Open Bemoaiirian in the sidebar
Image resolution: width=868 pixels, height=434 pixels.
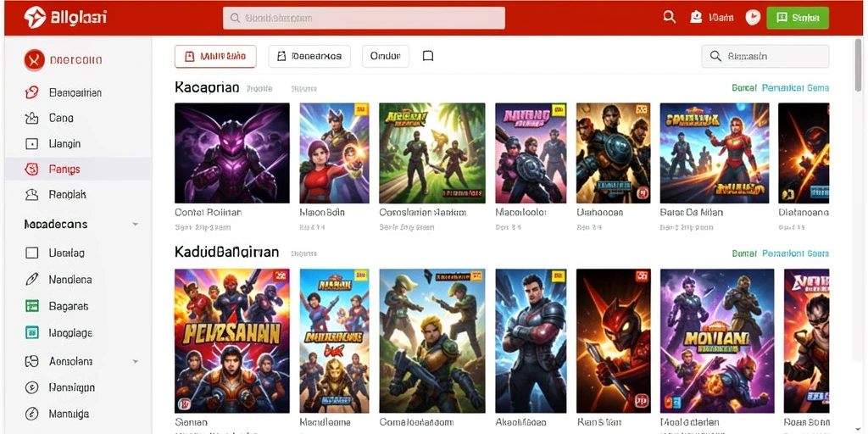click(x=75, y=92)
